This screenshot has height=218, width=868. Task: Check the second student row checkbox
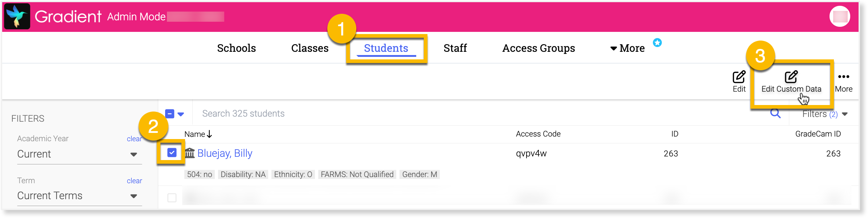[x=172, y=198]
